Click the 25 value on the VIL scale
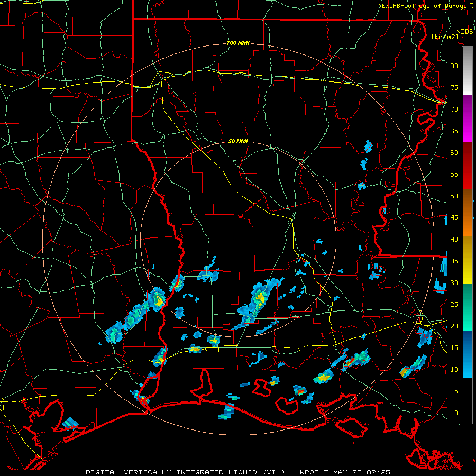The height and width of the screenshot is (476, 476). [454, 305]
